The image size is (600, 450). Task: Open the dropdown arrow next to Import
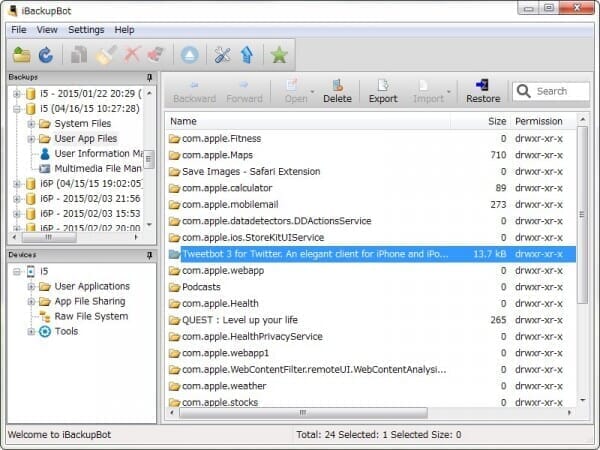tap(448, 92)
